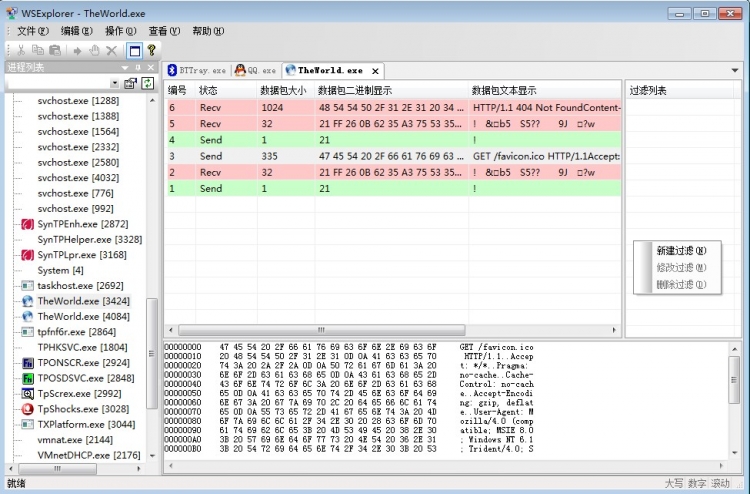The height and width of the screenshot is (494, 750).
Task: Open the 帮助 menu
Action: pos(208,32)
